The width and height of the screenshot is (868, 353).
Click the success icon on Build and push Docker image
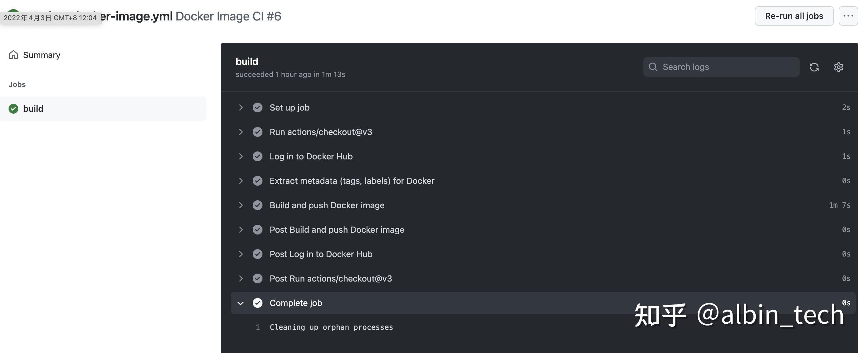coord(257,205)
